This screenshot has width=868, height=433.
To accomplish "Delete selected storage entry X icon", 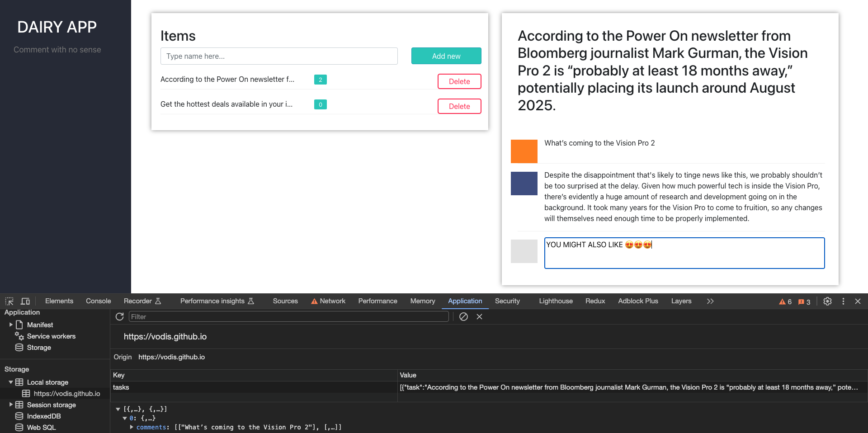I will [479, 316].
